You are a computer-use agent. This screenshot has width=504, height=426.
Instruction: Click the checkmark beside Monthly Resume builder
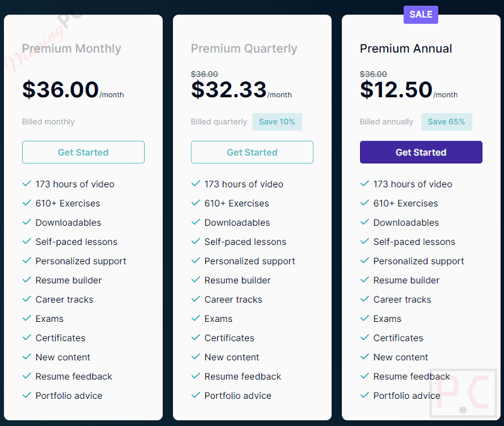point(27,280)
